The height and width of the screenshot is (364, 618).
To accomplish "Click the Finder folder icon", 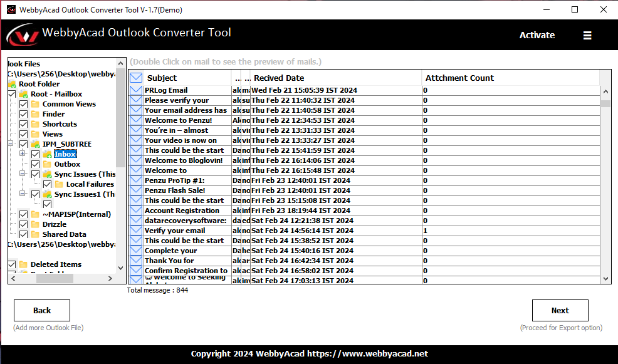I will 36,114.
